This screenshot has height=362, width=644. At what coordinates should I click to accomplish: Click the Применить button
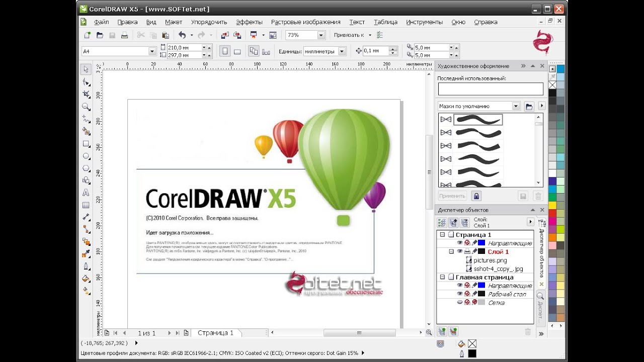click(452, 196)
